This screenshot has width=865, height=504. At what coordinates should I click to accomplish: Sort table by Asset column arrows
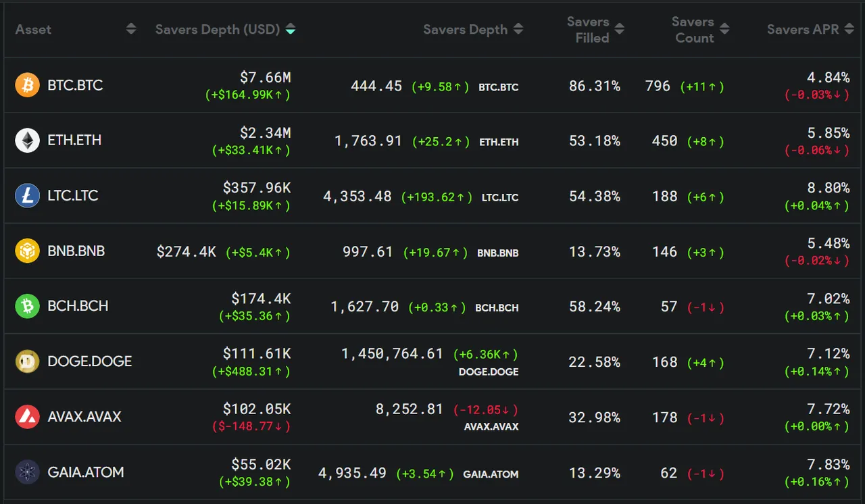tap(131, 29)
